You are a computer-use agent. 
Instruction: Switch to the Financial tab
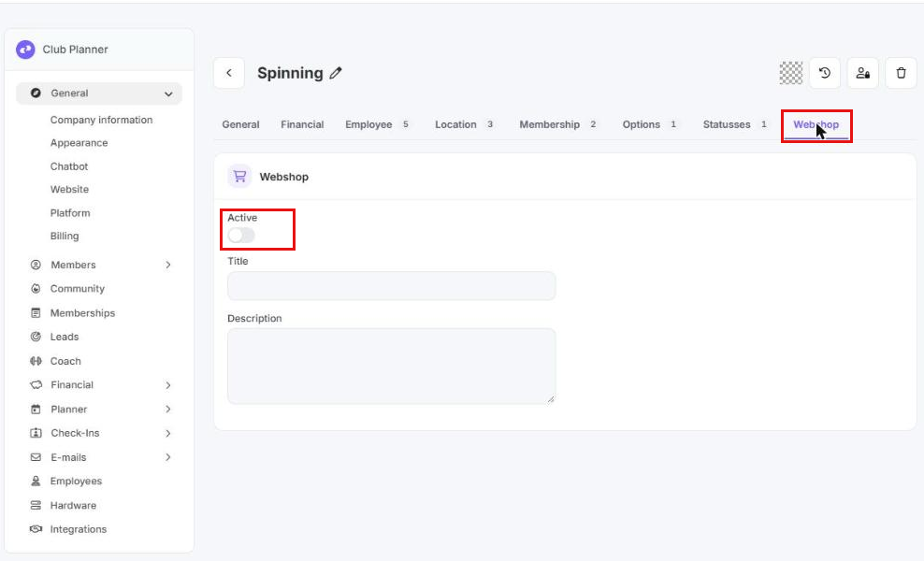coord(302,124)
